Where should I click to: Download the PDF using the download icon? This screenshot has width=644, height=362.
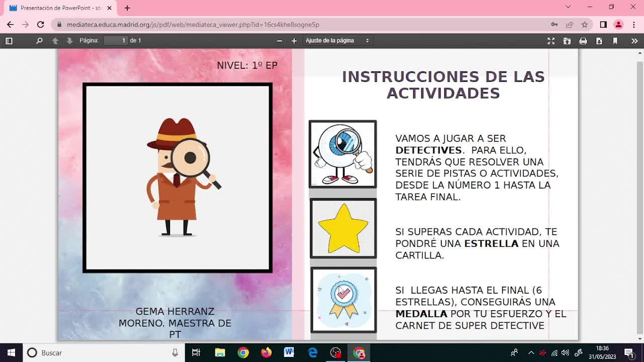point(599,41)
